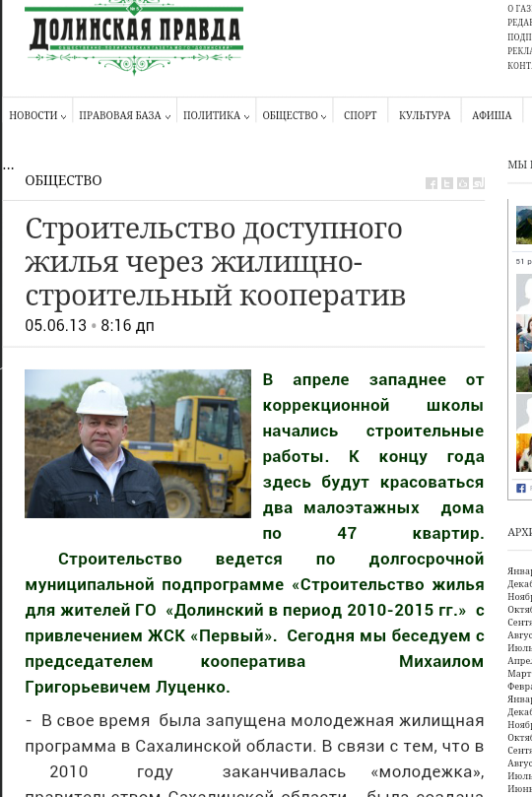
Task: Click first grey avatar in sidebar
Action: coord(524,293)
